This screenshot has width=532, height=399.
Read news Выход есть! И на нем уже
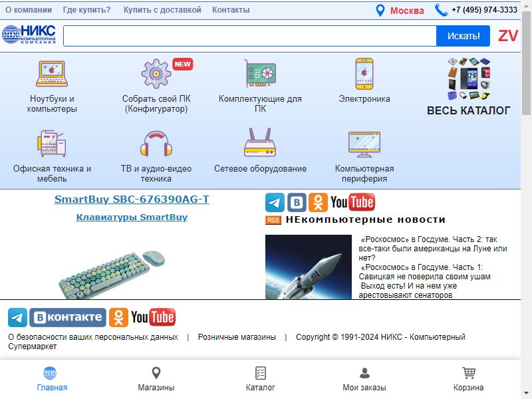408,291
